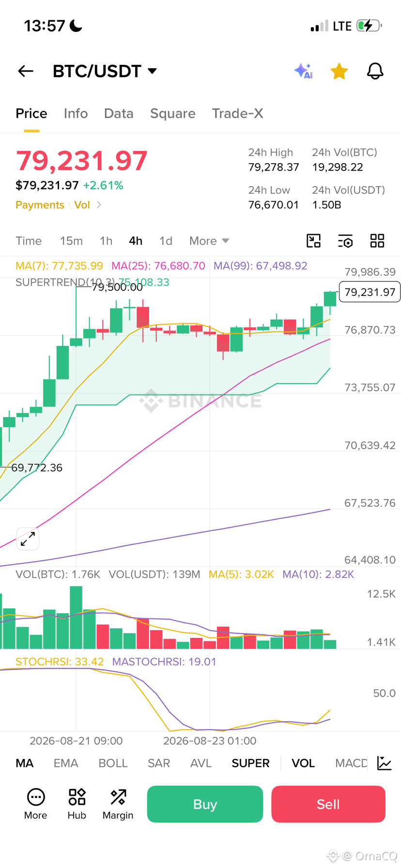Open the More menu at bottom
Viewport: 401px width, 868px height.
pos(36,804)
